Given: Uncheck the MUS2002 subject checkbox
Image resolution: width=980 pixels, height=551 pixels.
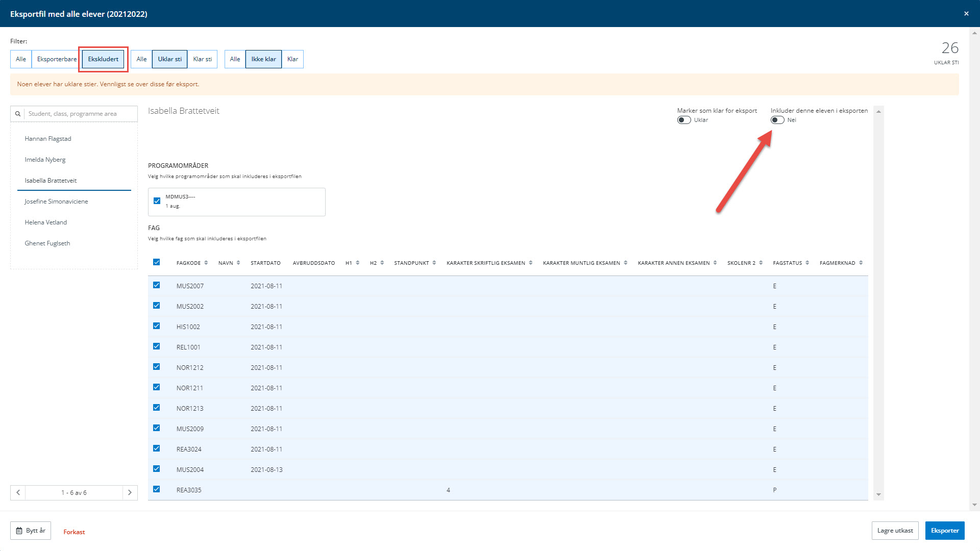Looking at the screenshot, I should point(157,306).
